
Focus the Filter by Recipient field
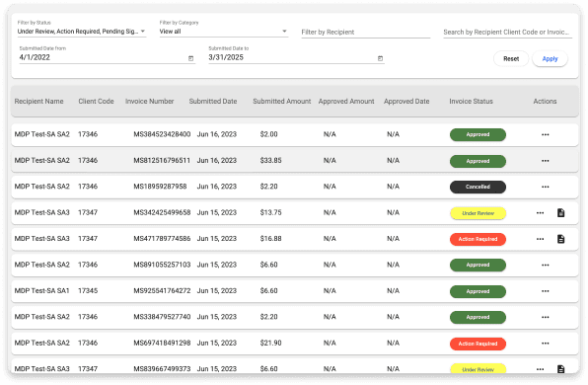click(x=365, y=32)
